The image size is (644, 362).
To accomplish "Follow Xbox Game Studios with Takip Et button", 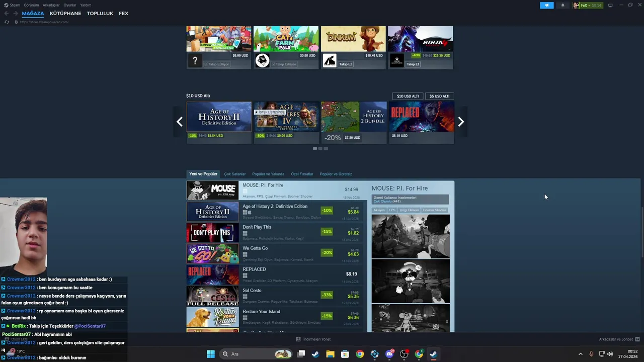I will [x=413, y=64].
